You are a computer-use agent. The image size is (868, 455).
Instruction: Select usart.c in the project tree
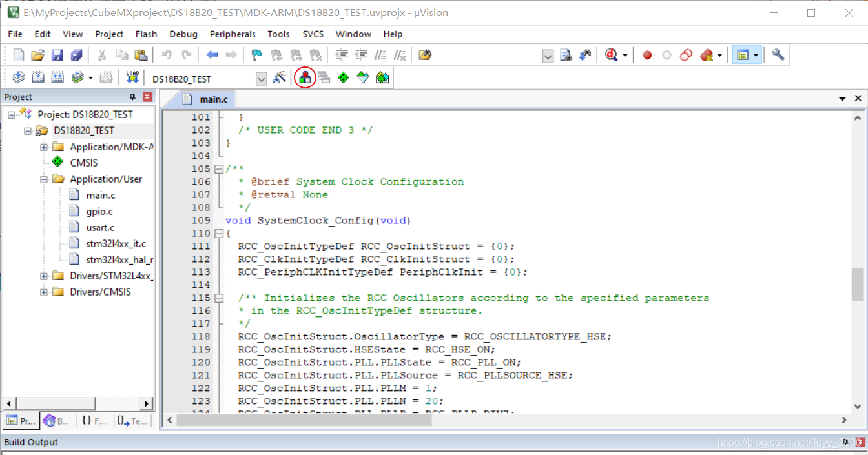pos(100,227)
